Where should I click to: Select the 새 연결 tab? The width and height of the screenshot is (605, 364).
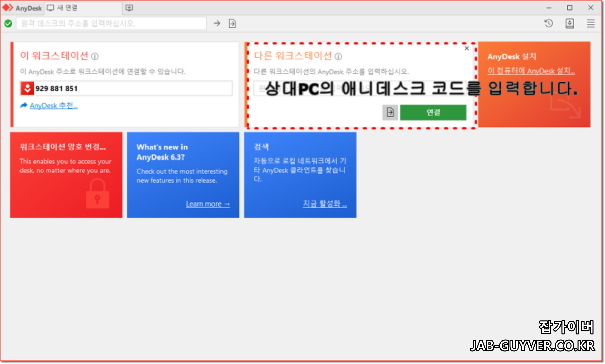82,8
